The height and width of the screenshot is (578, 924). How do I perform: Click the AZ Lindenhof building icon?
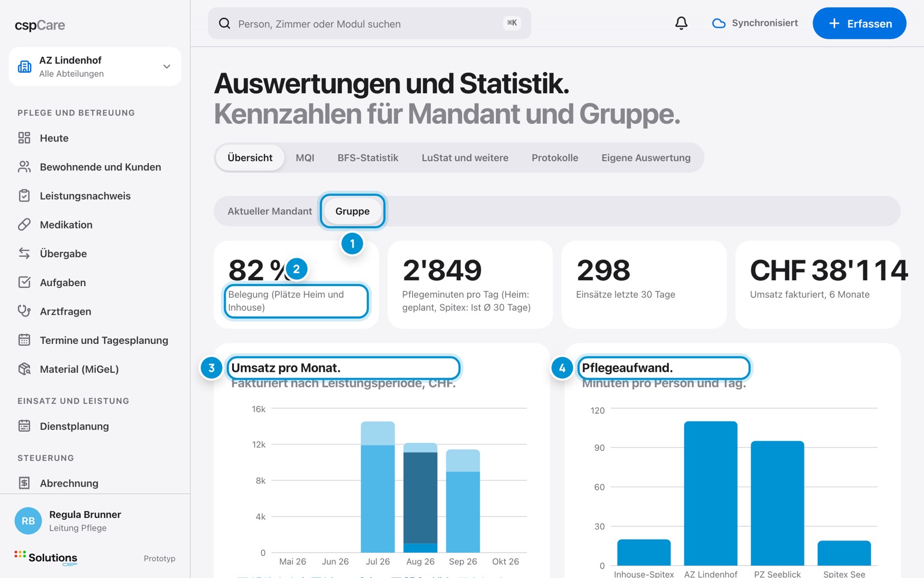coord(25,66)
